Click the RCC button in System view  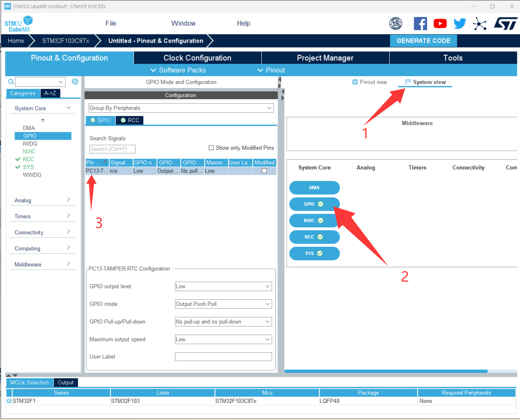(314, 237)
